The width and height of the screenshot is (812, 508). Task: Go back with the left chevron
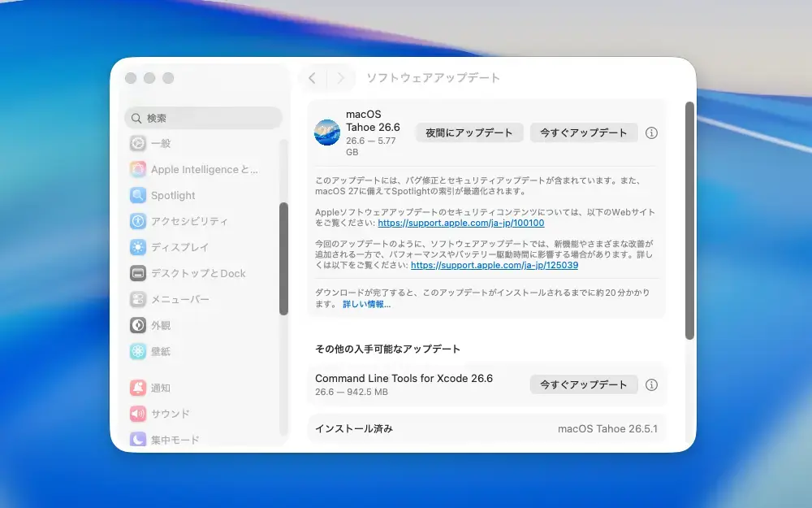point(313,78)
